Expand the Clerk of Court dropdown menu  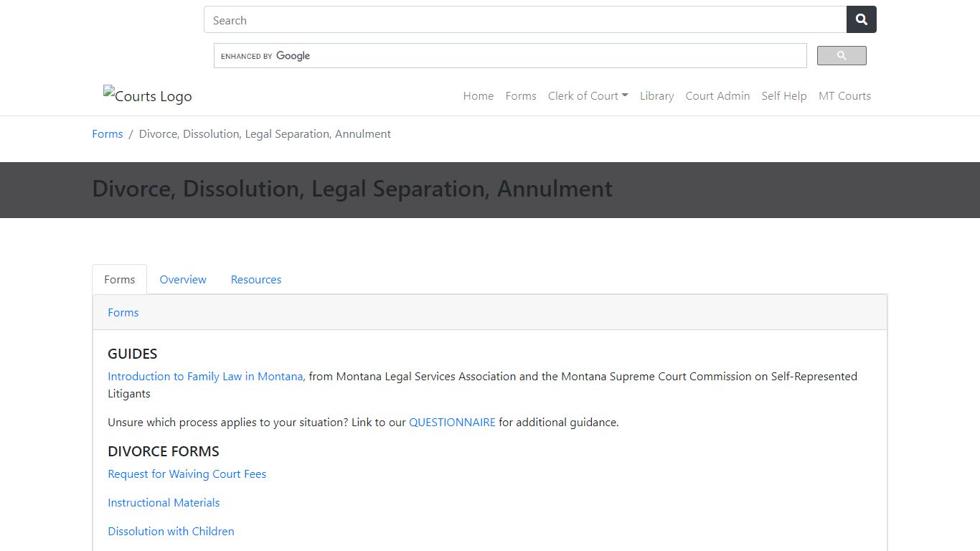[x=588, y=95]
